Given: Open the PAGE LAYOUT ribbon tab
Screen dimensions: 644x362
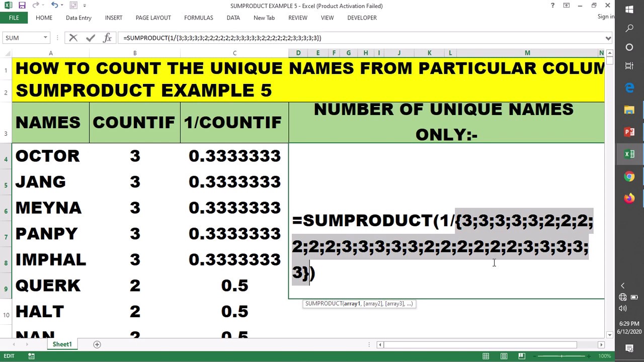Looking at the screenshot, I should point(153,18).
